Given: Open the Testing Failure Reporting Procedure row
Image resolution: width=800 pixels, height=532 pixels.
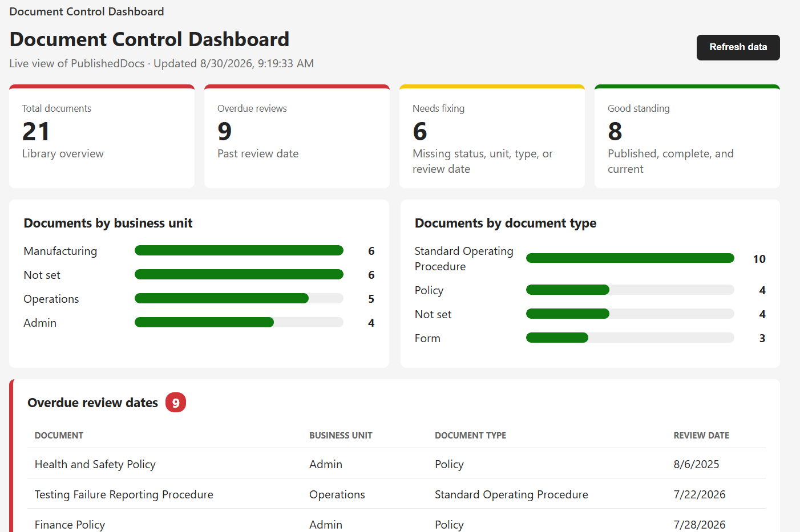Looking at the screenshot, I should click(x=396, y=494).
